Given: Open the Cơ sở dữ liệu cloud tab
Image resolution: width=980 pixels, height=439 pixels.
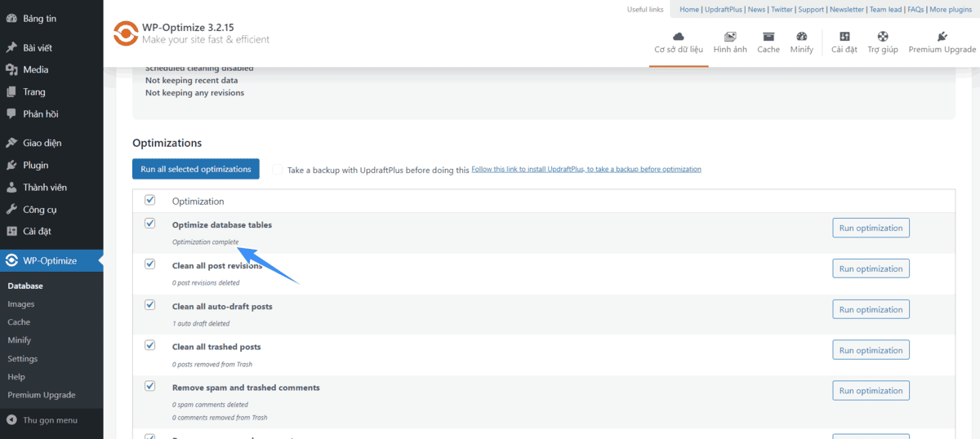Looking at the screenshot, I should [679, 43].
